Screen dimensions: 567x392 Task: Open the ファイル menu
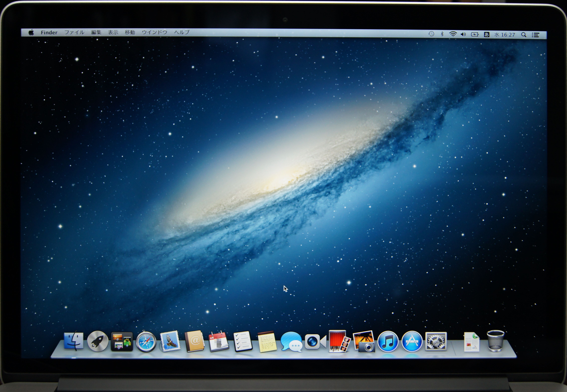click(x=74, y=32)
